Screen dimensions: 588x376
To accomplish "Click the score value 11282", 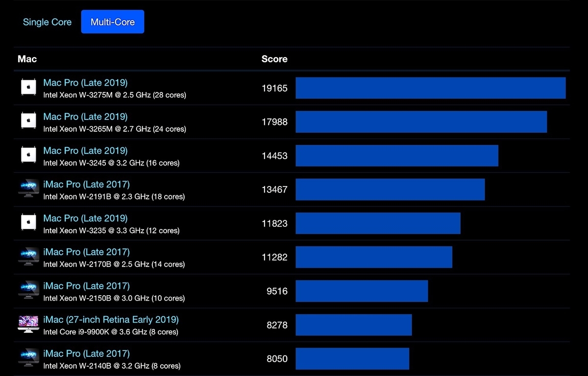I will pos(274,258).
